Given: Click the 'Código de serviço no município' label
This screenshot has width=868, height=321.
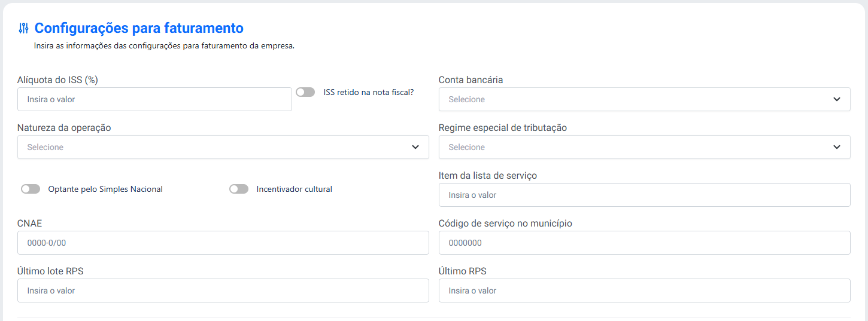Looking at the screenshot, I should [505, 223].
